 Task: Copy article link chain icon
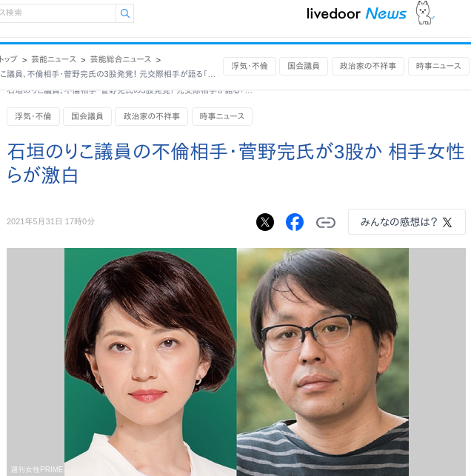coord(326,222)
